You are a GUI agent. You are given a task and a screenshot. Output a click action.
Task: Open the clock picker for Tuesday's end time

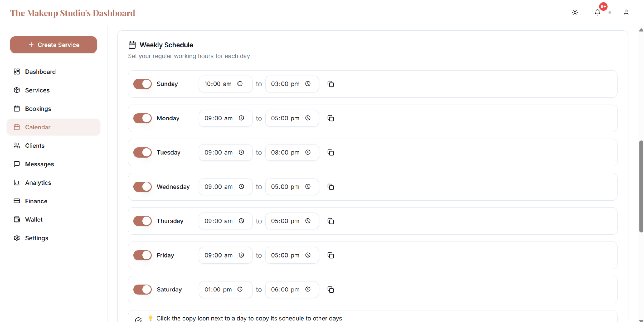[x=308, y=152]
